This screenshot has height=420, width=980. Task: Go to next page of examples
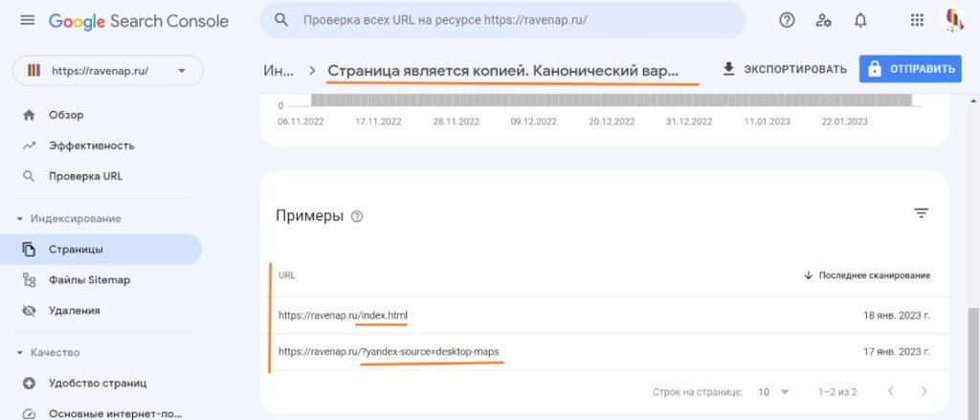(x=924, y=391)
